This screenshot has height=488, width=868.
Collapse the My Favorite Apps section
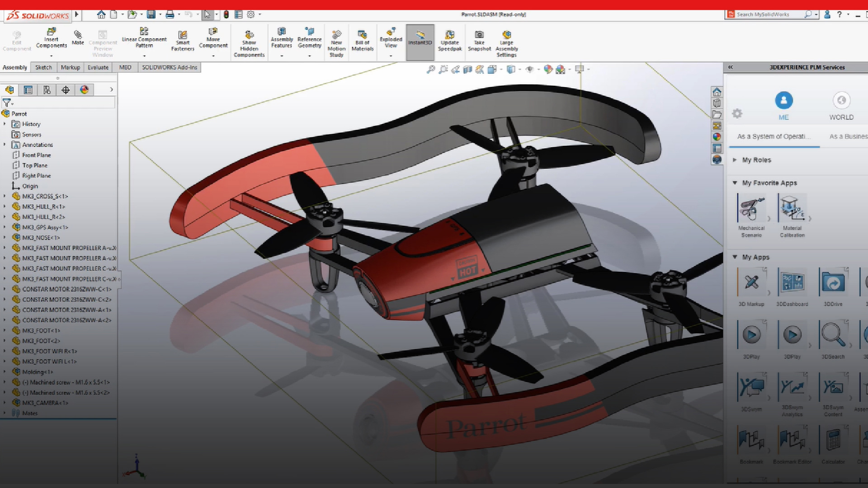(x=735, y=183)
